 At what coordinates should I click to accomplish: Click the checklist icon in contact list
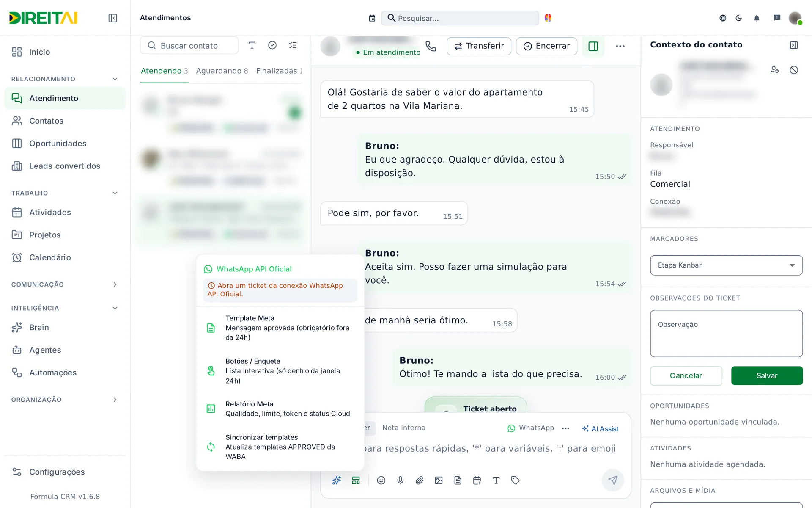click(x=293, y=45)
